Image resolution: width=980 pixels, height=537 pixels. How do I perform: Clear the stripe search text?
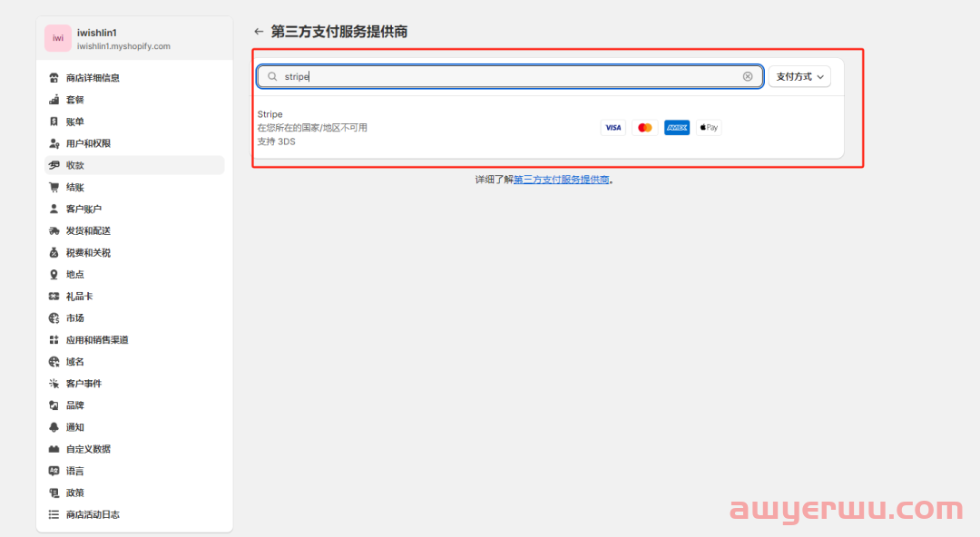[748, 76]
